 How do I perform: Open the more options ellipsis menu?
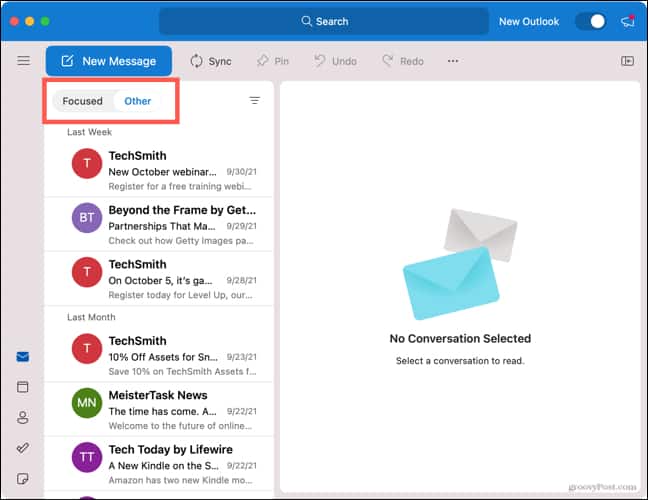(x=453, y=61)
